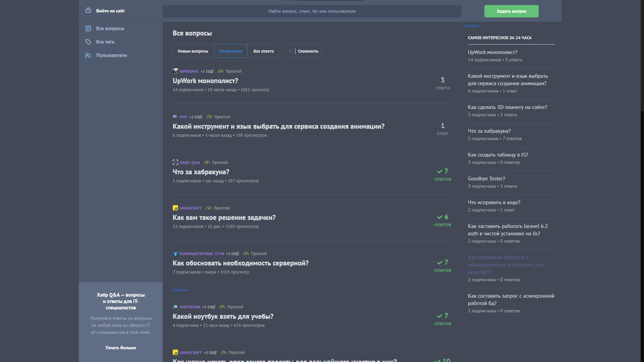Click the laptop icon on the НОУТБУКИ tag
The width and height of the screenshot is (644, 362).
(175, 307)
